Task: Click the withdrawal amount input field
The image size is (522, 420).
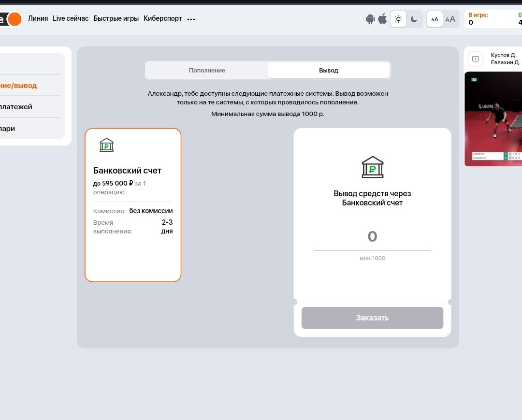Action: point(372,237)
